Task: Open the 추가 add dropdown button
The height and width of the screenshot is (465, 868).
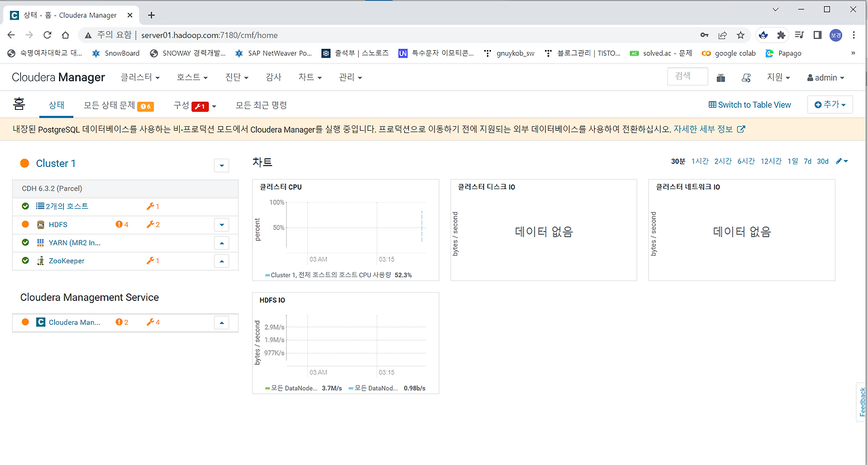Action: tap(830, 104)
